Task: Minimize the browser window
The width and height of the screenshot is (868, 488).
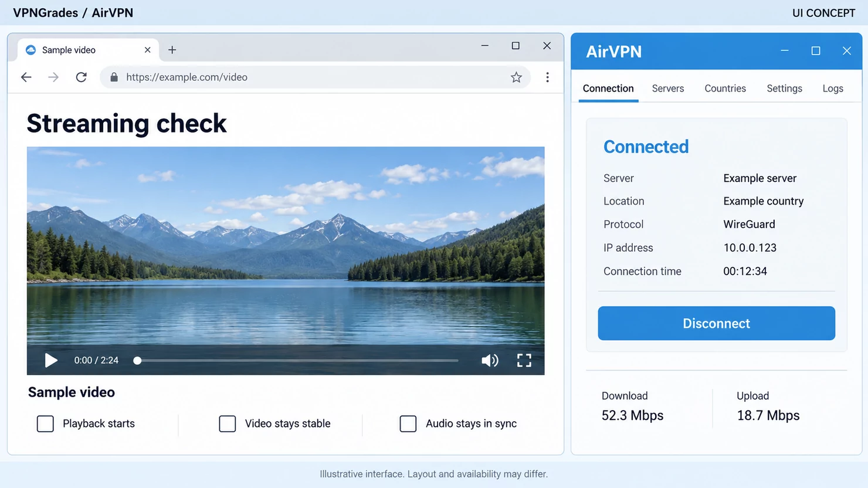Action: point(485,46)
